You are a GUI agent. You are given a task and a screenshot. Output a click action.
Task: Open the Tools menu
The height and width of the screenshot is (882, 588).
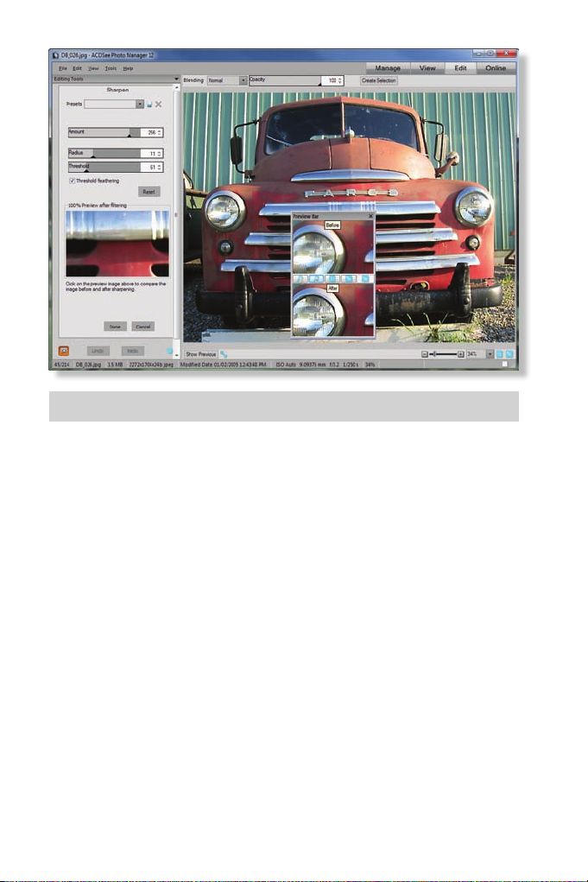tap(111, 68)
